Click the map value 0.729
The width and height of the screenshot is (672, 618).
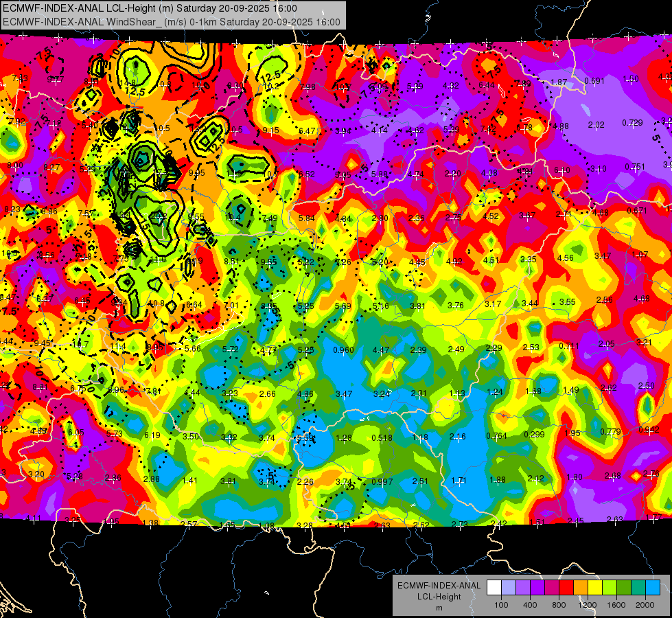tap(633, 123)
